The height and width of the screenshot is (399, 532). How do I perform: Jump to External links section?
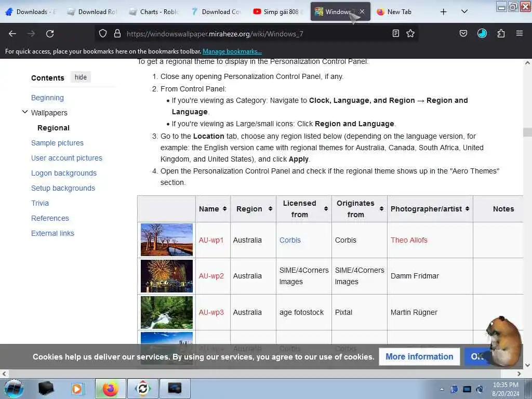[52, 233]
